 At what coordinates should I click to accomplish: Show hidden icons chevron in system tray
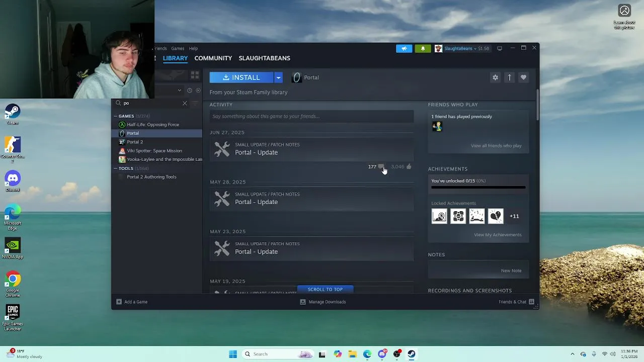(572, 354)
